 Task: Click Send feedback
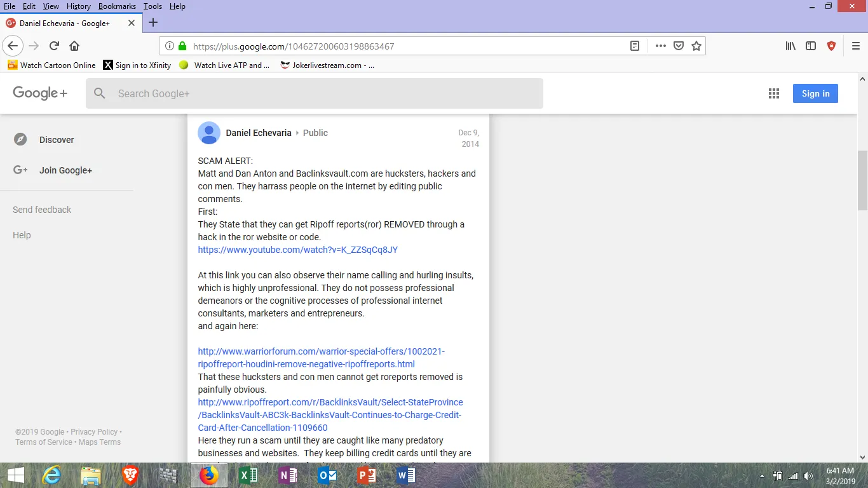click(x=42, y=210)
